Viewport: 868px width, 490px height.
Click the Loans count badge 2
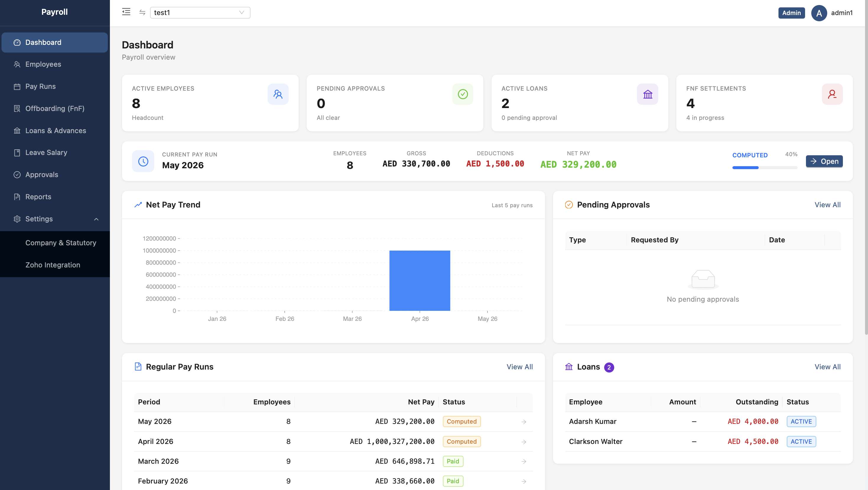point(609,367)
